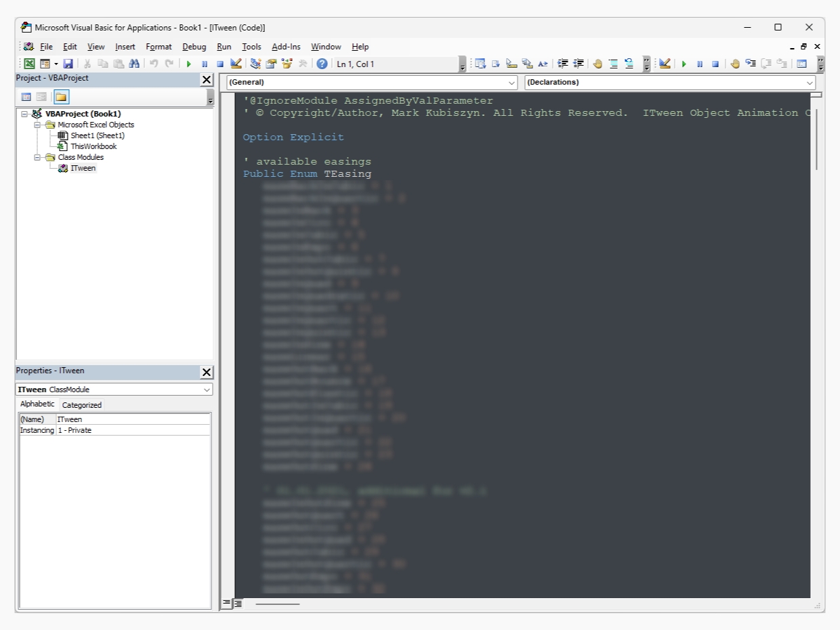This screenshot has width=840, height=630.
Task: Toggle breakpoint using the hand icon
Action: 597,64
